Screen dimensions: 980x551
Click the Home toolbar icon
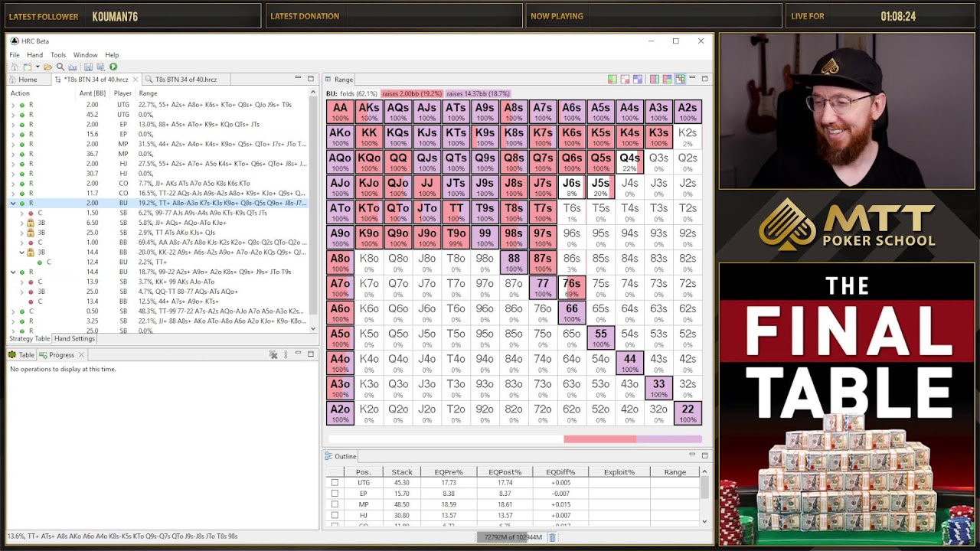point(15,67)
